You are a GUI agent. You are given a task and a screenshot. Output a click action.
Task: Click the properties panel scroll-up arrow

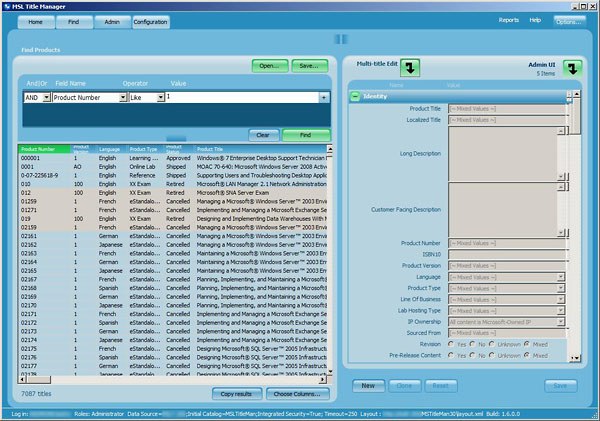pyautogui.click(x=577, y=94)
